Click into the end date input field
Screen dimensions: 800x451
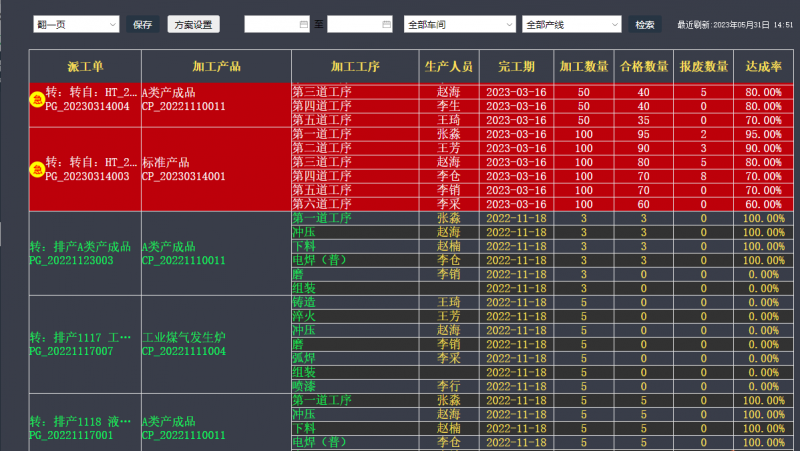point(353,24)
